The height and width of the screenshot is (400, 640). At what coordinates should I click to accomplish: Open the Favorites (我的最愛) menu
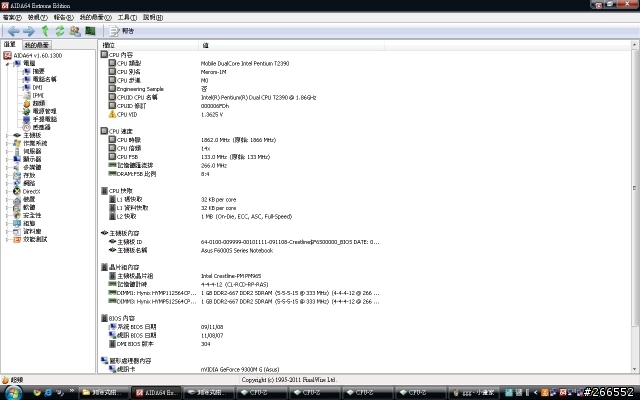pos(95,17)
